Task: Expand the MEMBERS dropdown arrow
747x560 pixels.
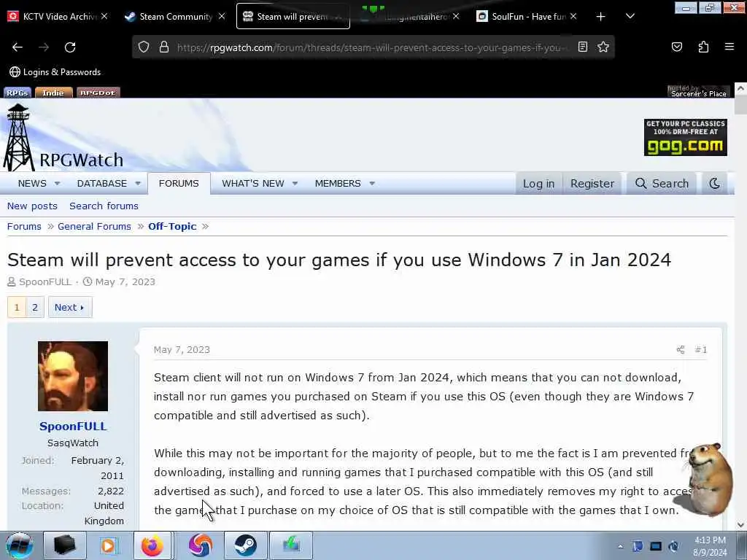Action: (372, 183)
